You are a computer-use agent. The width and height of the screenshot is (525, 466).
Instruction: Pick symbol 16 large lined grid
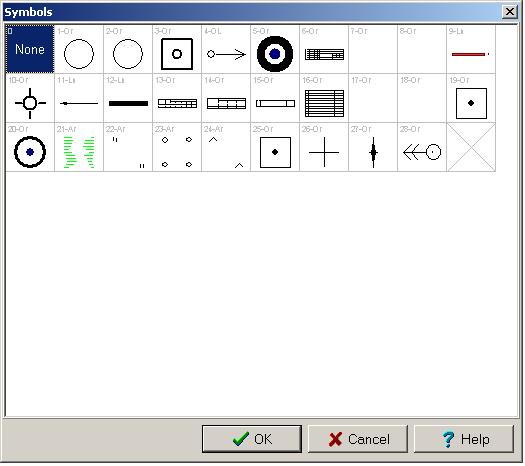(x=324, y=98)
